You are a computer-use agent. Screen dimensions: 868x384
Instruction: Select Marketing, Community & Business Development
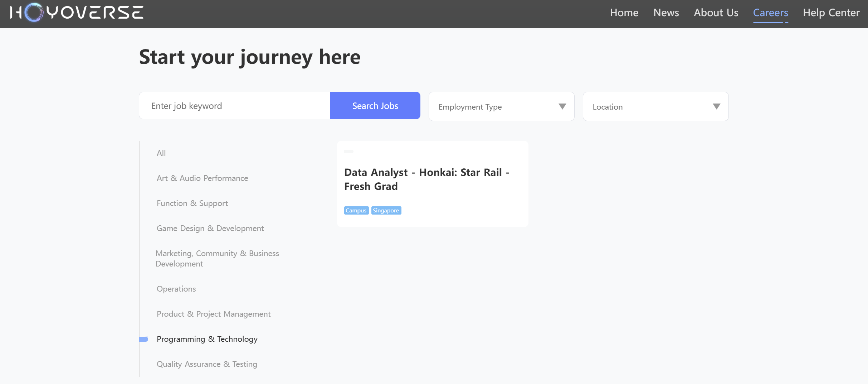217,258
